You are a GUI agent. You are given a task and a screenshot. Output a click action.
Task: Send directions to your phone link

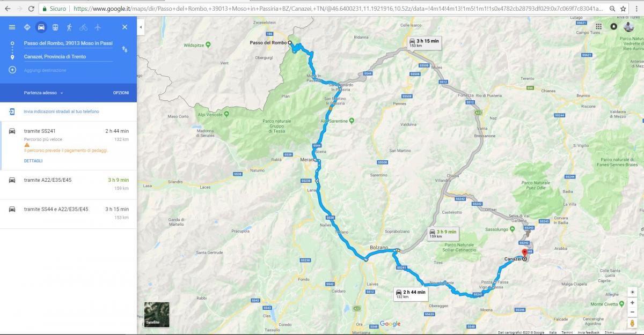coord(61,111)
